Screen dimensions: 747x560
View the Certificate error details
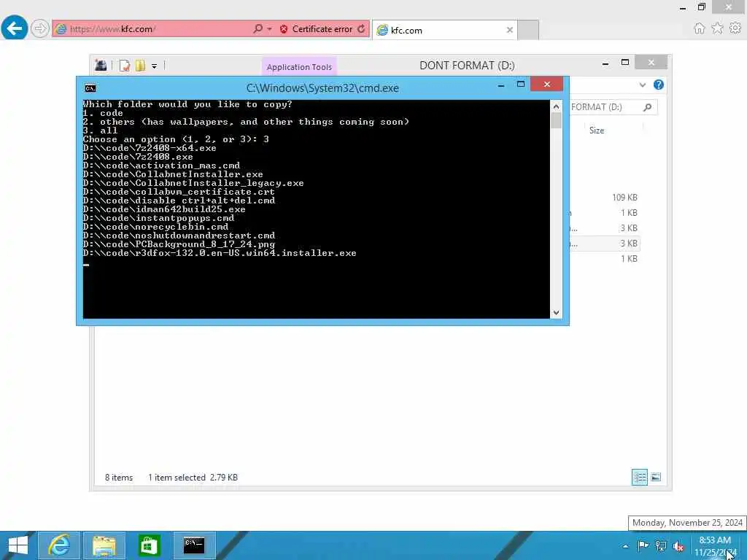pos(317,29)
